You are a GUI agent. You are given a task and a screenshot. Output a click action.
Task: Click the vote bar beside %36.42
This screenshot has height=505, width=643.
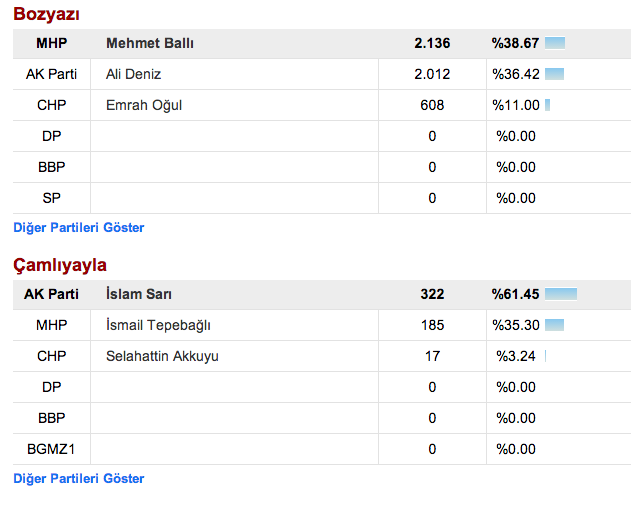554,74
